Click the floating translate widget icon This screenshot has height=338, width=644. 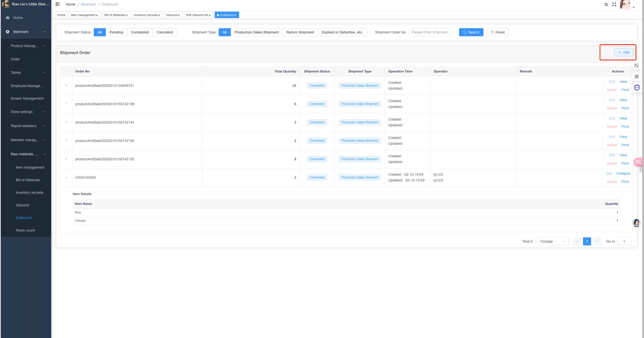tap(636, 65)
